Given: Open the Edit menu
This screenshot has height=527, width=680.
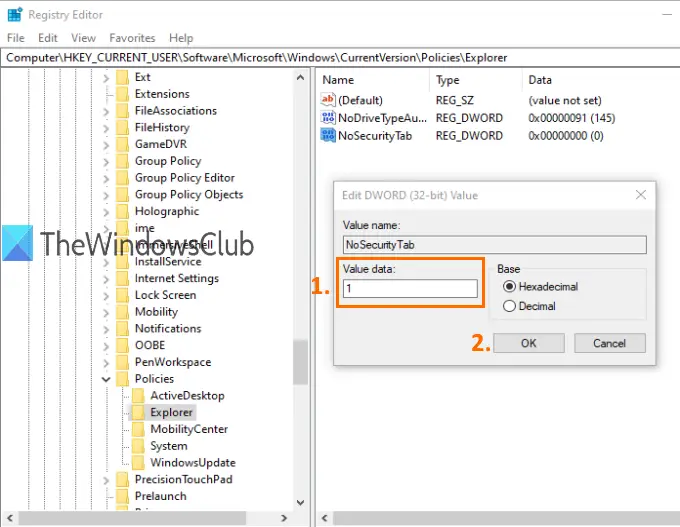Looking at the screenshot, I should point(48,38).
